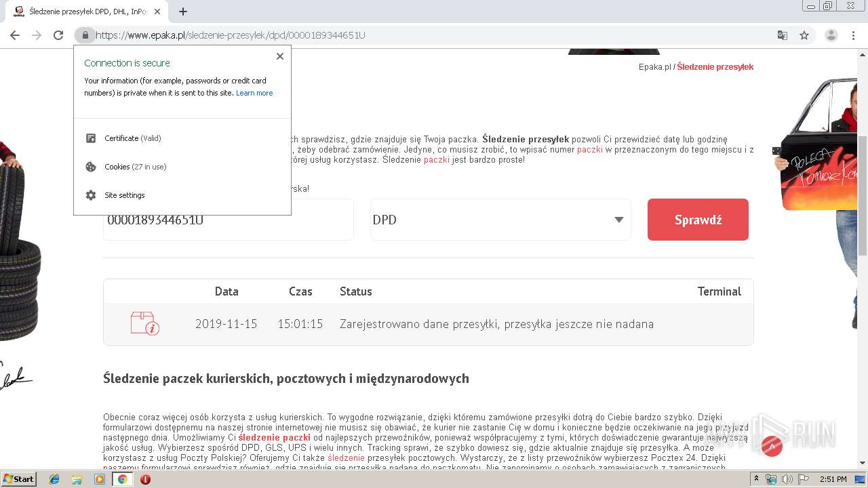Click the Terminal column header
This screenshot has height=488, width=868.
click(x=719, y=291)
